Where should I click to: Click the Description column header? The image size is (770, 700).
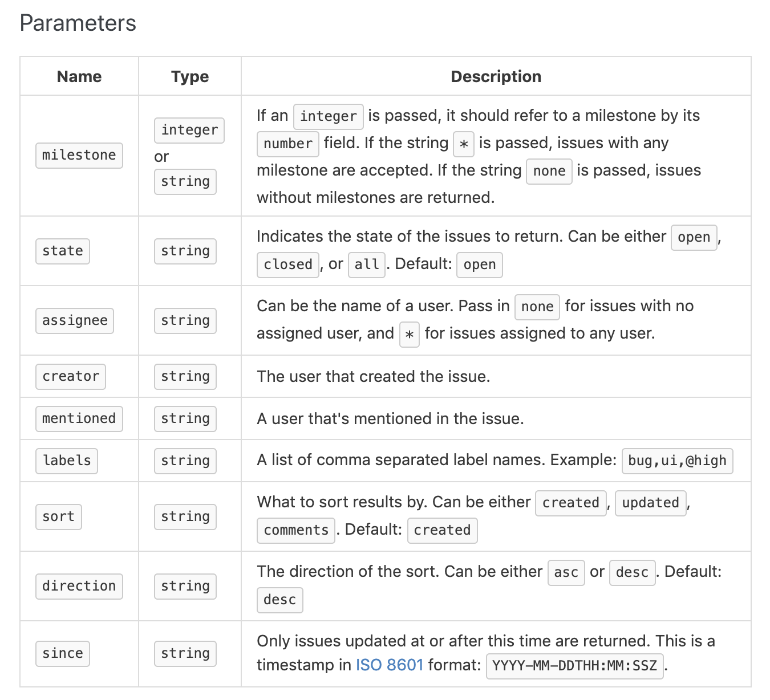(x=496, y=76)
